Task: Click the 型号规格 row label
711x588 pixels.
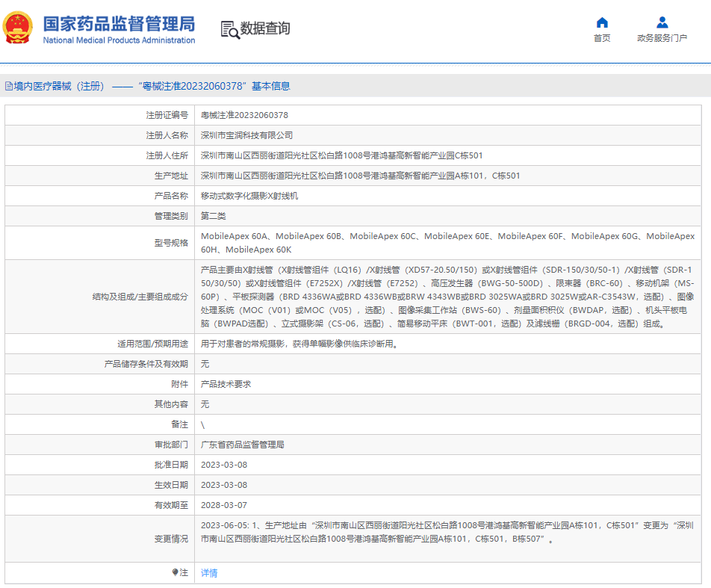Action: [x=171, y=243]
